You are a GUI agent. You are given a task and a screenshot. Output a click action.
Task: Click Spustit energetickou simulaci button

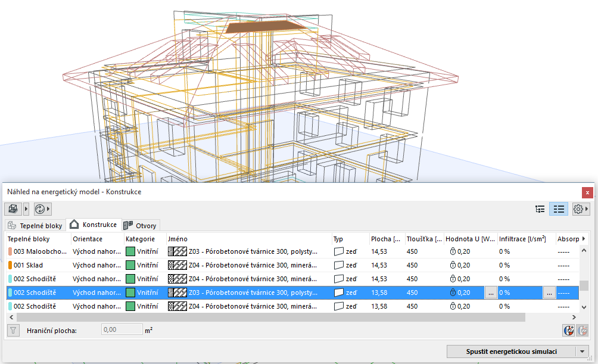point(510,351)
